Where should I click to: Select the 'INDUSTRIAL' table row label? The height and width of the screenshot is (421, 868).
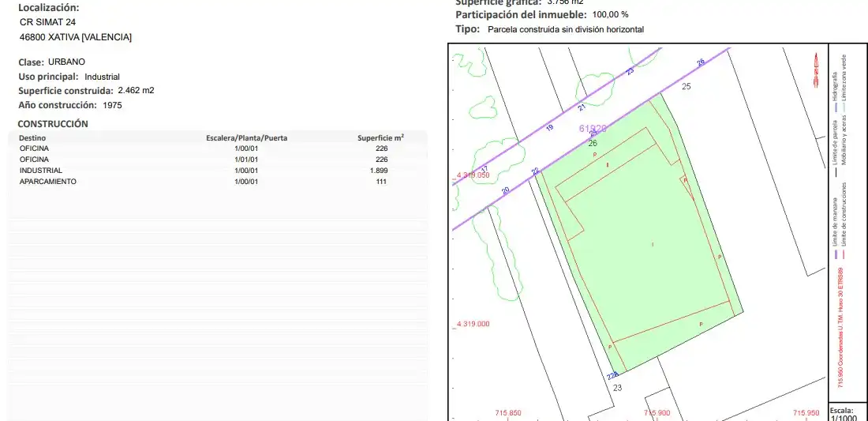[41, 170]
